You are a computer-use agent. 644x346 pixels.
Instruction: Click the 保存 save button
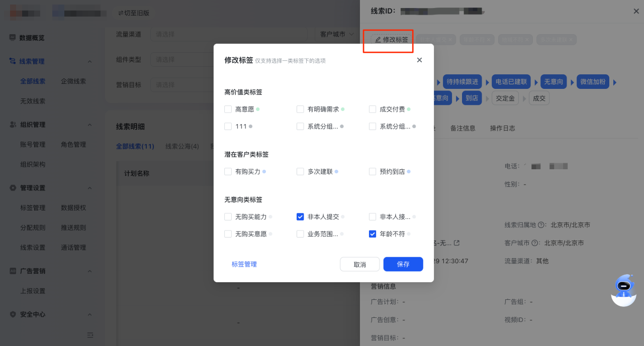point(403,264)
